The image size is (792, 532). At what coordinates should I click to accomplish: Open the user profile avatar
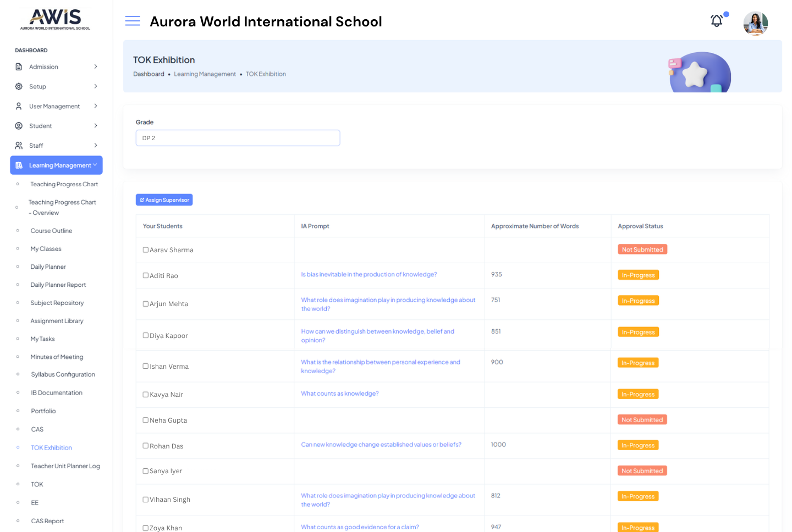coord(755,23)
